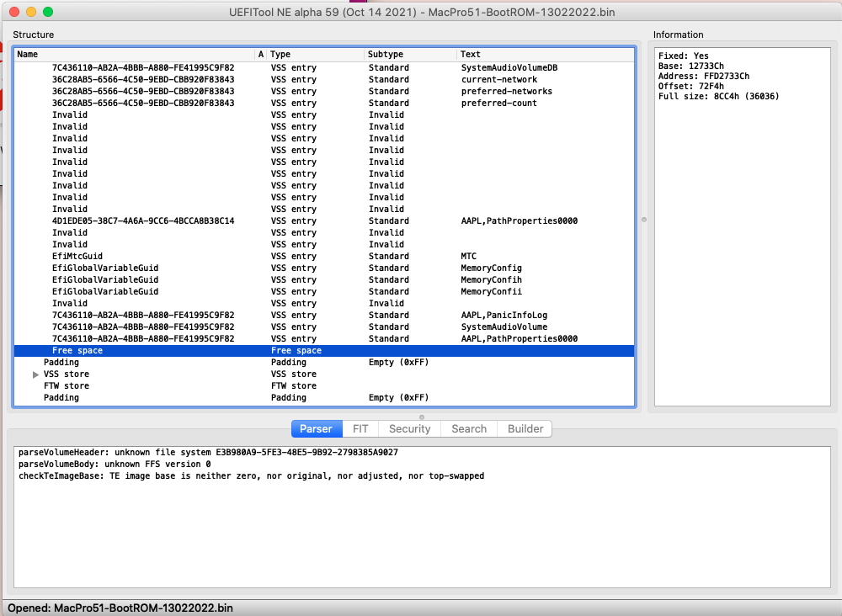The image size is (842, 616).
Task: Open the FIT tab
Action: click(x=360, y=428)
